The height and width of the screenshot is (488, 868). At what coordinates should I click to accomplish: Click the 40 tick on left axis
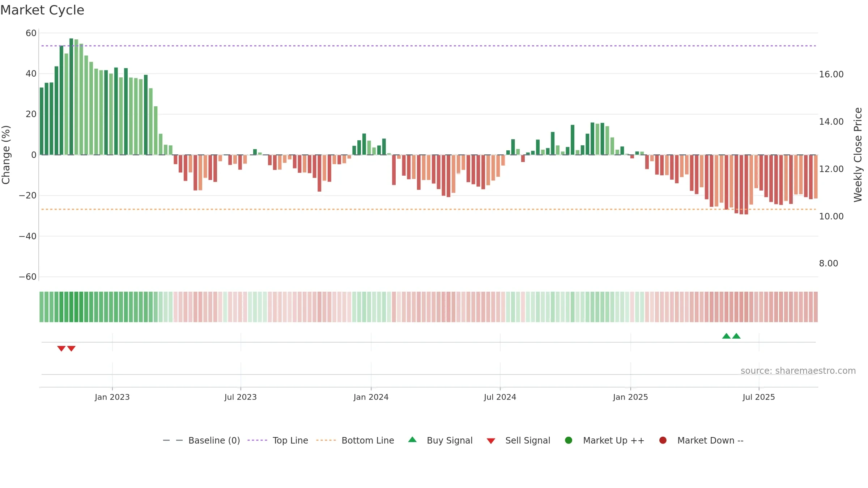[x=31, y=74]
